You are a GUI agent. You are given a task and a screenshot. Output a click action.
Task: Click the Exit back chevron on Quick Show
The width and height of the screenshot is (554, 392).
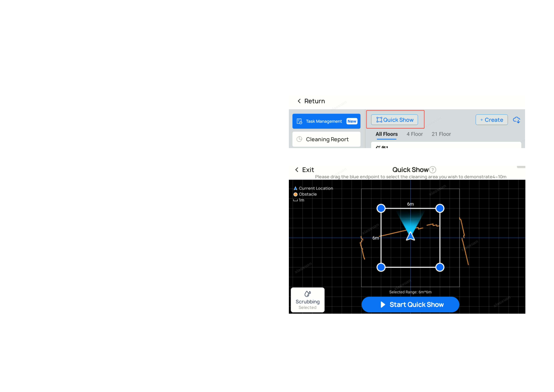coord(296,170)
